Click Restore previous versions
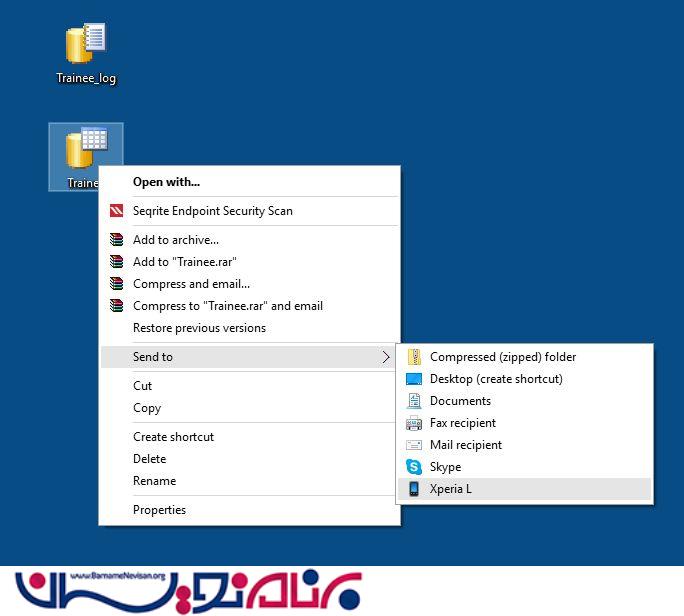This screenshot has height=616, width=684. [x=199, y=328]
